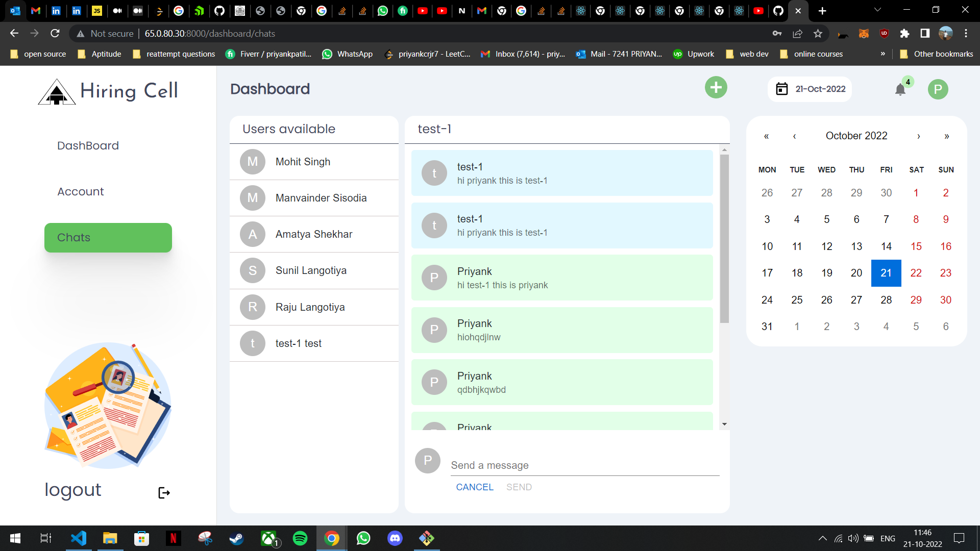This screenshot has height=551, width=980.
Task: Open the notification bell with 4 alerts
Action: click(901, 89)
